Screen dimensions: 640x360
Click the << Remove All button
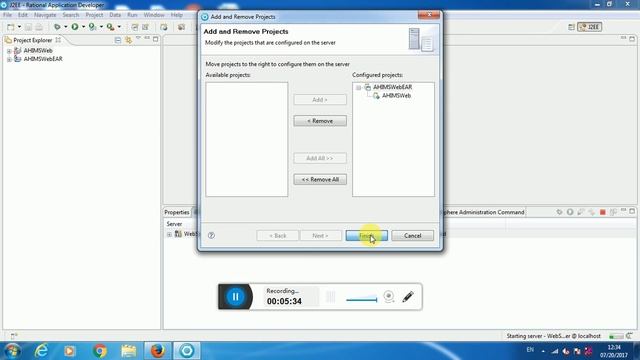tap(320, 180)
